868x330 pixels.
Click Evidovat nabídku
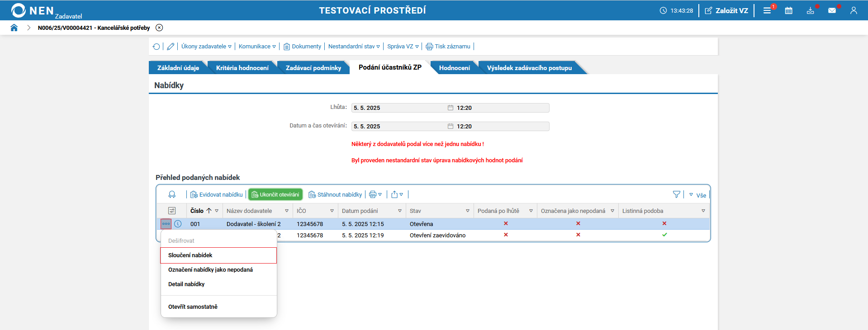coord(217,194)
